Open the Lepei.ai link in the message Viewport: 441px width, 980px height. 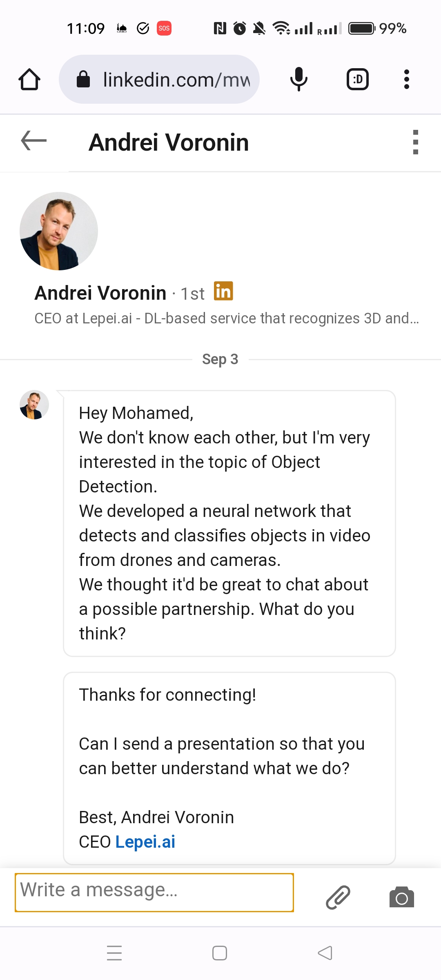(x=145, y=841)
